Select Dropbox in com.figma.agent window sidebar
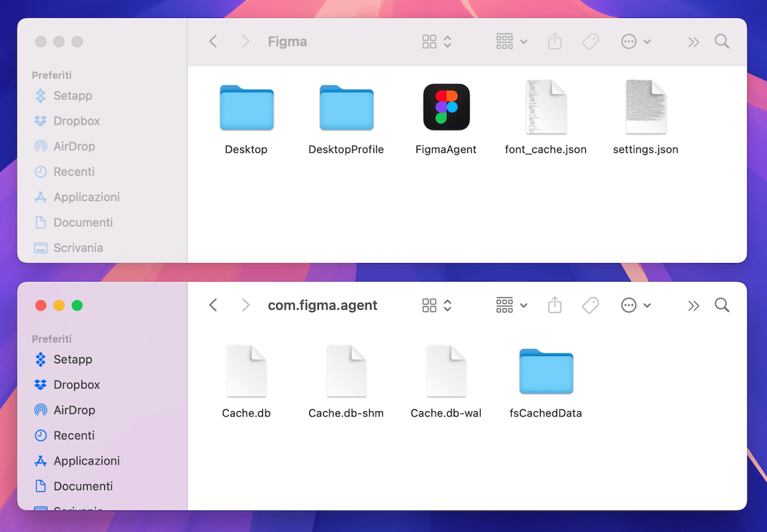The width and height of the screenshot is (767, 532). pos(76,385)
